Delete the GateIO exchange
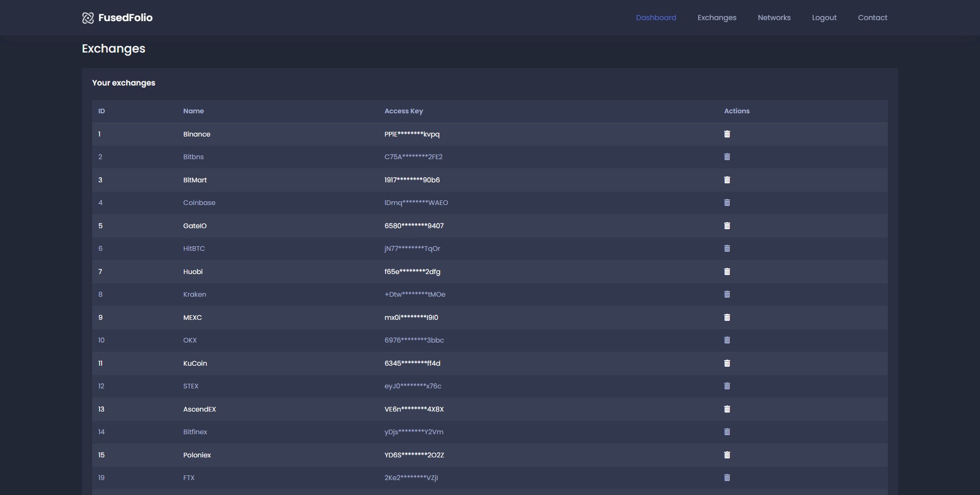 pyautogui.click(x=727, y=226)
